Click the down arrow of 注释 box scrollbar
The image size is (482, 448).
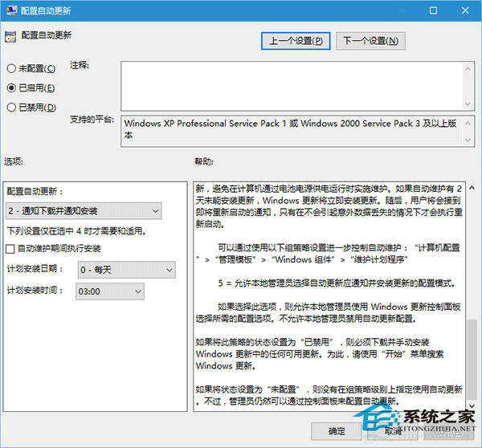coord(468,104)
